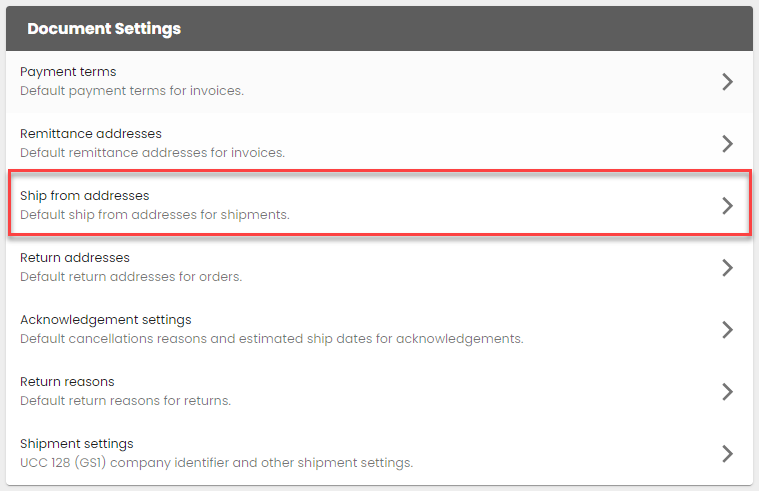Click "Default remittance addresses for invoices" text
Screen dimensions: 759x491
point(153,153)
